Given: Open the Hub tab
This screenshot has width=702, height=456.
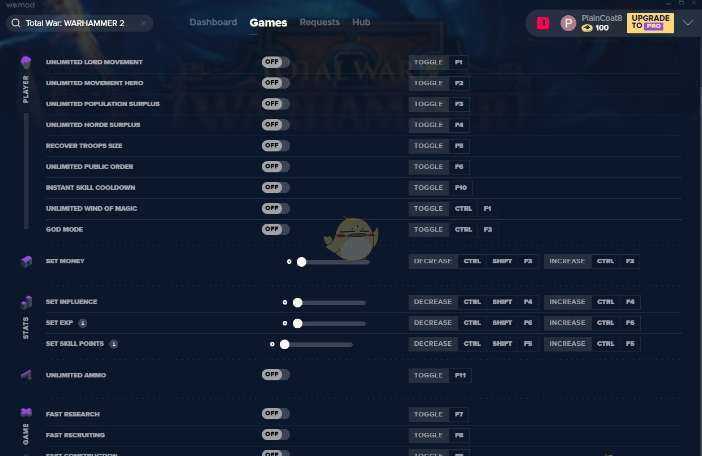Looking at the screenshot, I should click(361, 22).
